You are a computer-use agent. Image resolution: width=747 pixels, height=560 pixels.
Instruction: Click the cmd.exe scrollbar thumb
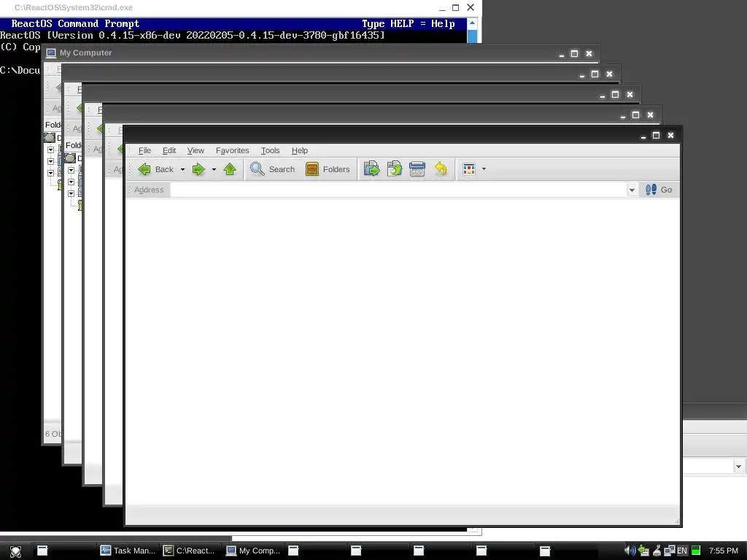[x=472, y=36]
